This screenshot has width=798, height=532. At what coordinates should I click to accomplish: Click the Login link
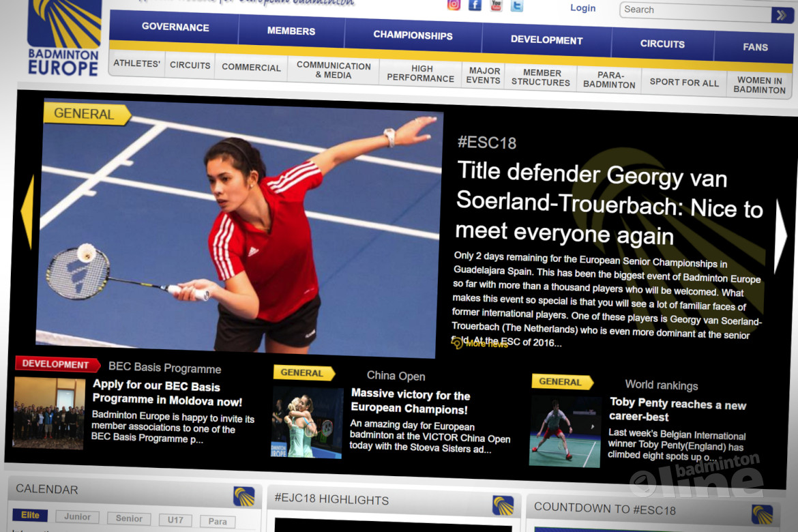(x=582, y=8)
